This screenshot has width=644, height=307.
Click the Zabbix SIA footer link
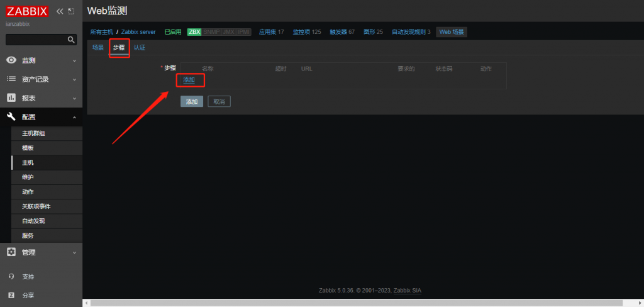pyautogui.click(x=408, y=290)
